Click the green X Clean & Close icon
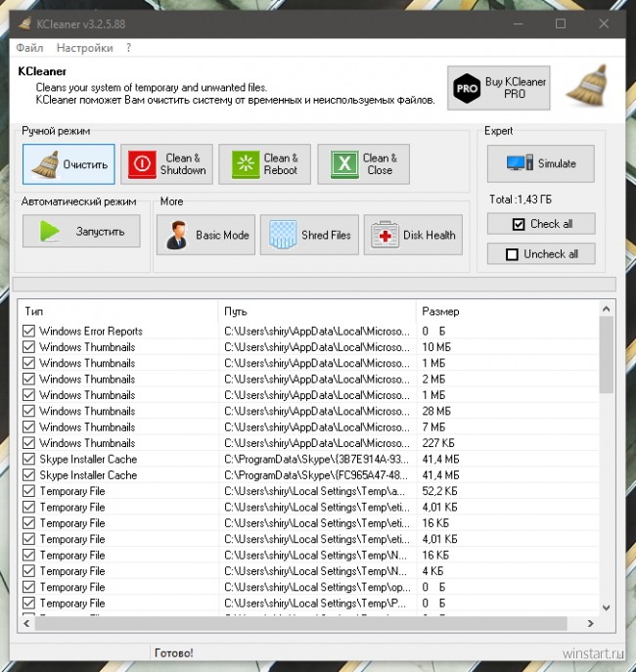 point(344,164)
